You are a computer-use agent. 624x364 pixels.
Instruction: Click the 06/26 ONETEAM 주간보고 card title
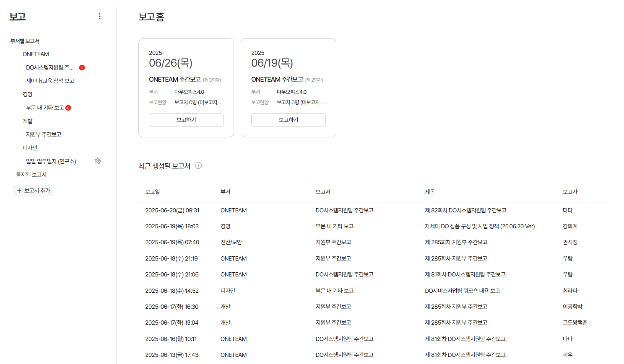(x=175, y=79)
